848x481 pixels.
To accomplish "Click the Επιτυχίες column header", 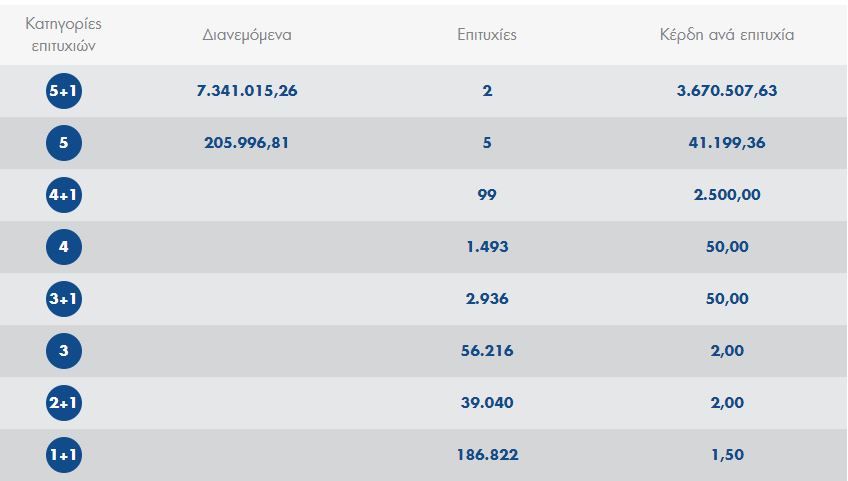I will tap(487, 35).
